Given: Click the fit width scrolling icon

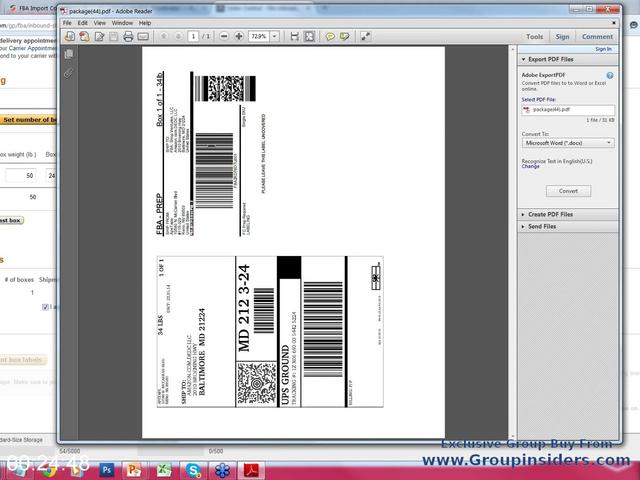Looking at the screenshot, I should coord(294,36).
